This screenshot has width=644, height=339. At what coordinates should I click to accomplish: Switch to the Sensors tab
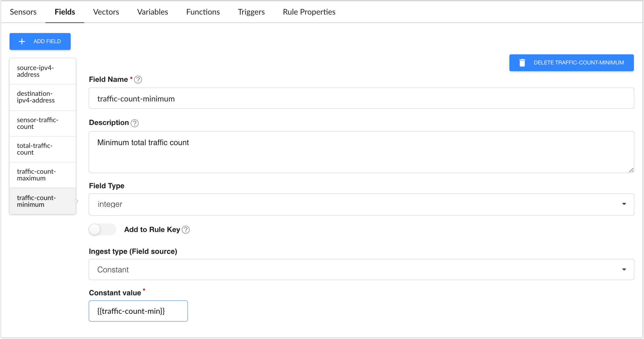[x=23, y=12]
